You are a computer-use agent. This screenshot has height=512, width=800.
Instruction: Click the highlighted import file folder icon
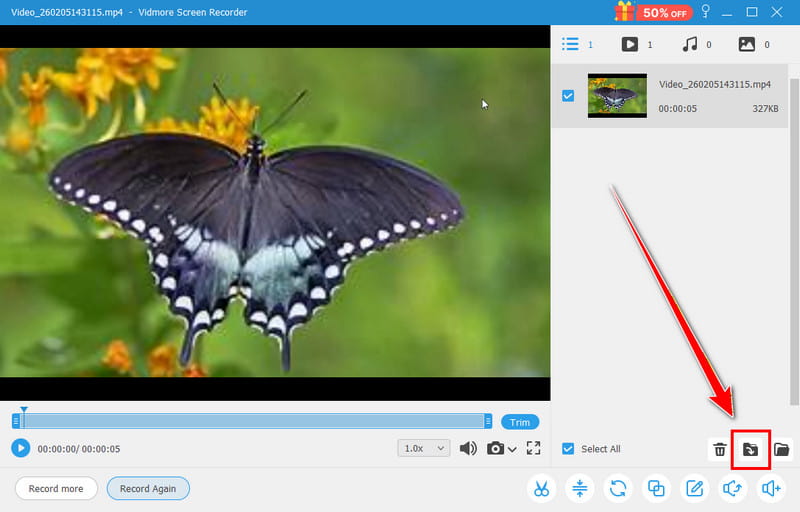coord(750,450)
